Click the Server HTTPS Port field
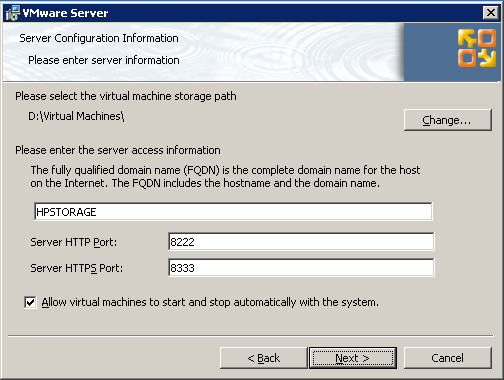Viewport: 504px width, 380px height. point(301,268)
